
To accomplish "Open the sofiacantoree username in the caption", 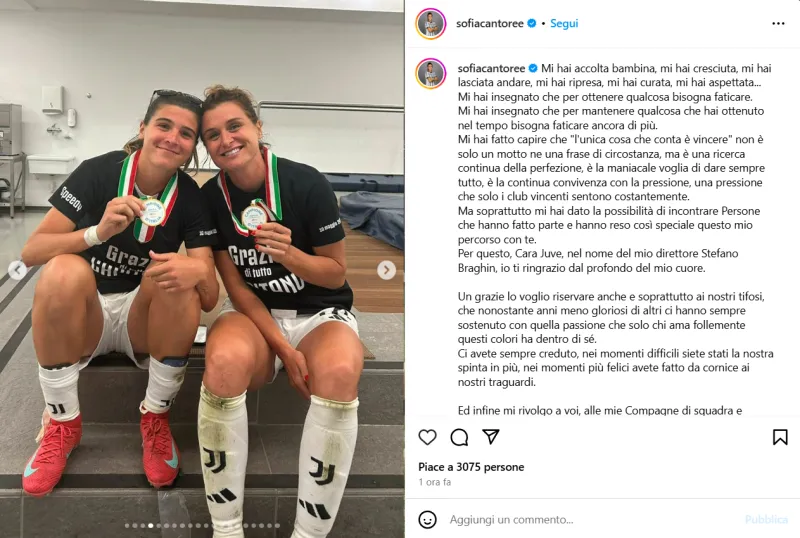I will 491,68.
